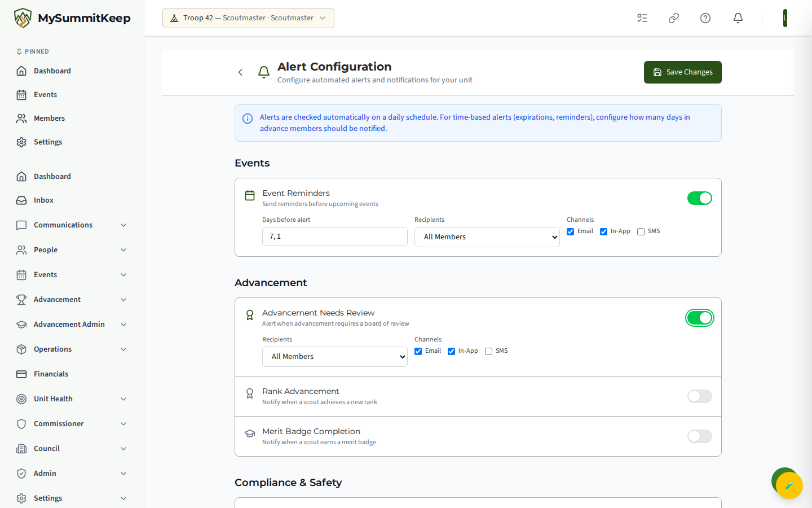This screenshot has width=812, height=508.
Task: Open Financials from the sidebar
Action: (72, 374)
